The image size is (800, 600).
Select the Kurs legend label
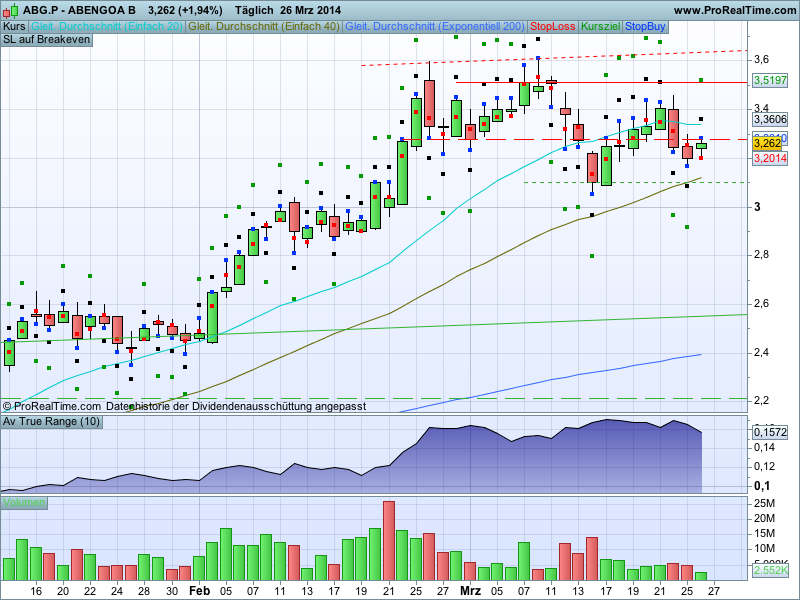[14, 27]
